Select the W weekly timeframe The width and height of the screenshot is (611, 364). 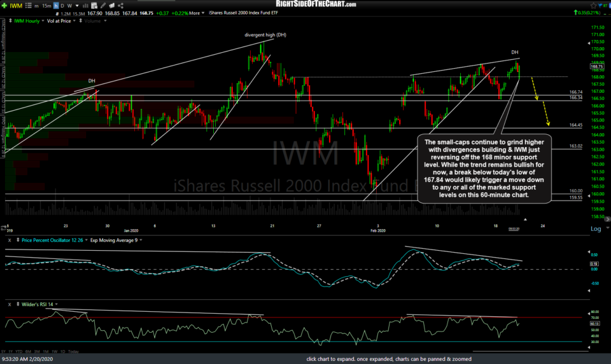coord(70,6)
